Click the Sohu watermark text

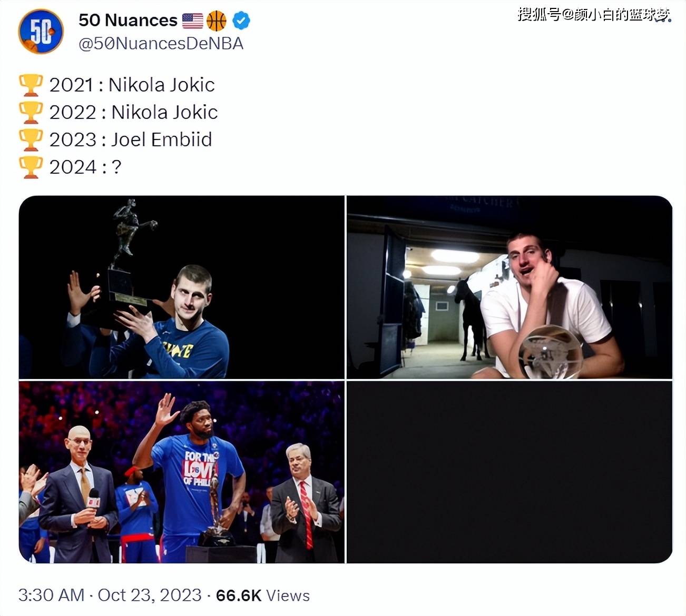[x=594, y=14]
